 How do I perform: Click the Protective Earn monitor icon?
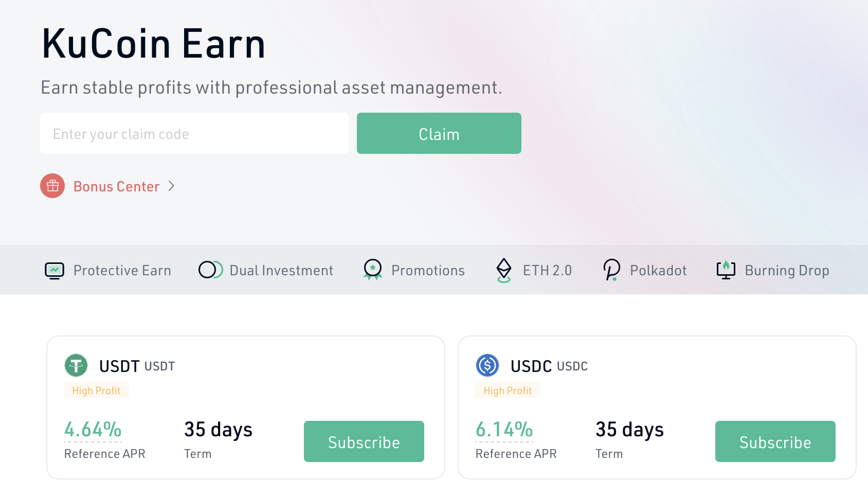[x=55, y=271]
